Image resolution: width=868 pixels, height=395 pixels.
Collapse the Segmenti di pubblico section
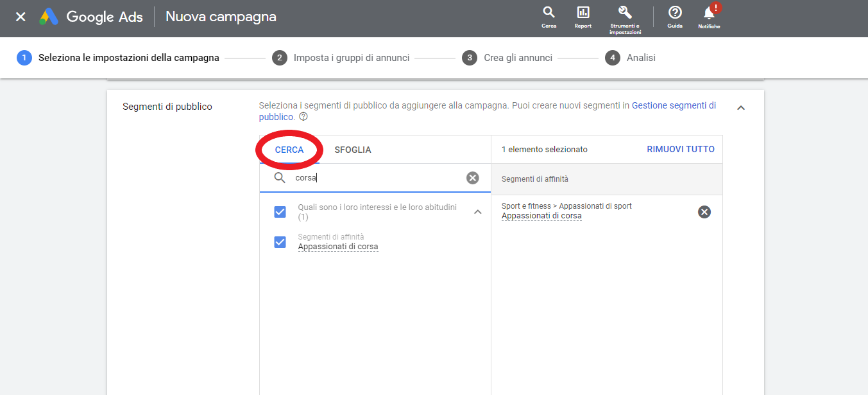click(x=741, y=108)
